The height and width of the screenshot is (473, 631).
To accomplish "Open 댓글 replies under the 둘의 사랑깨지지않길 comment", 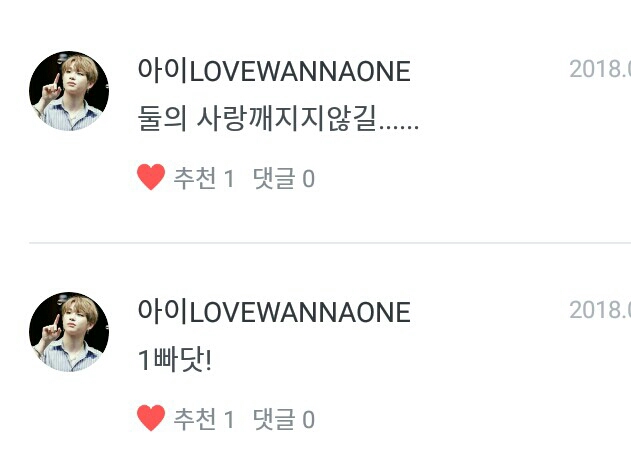I will [274, 178].
